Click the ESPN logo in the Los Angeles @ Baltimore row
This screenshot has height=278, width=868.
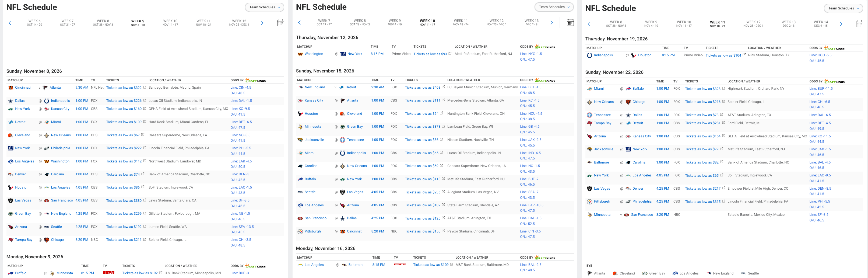[x=400, y=264]
